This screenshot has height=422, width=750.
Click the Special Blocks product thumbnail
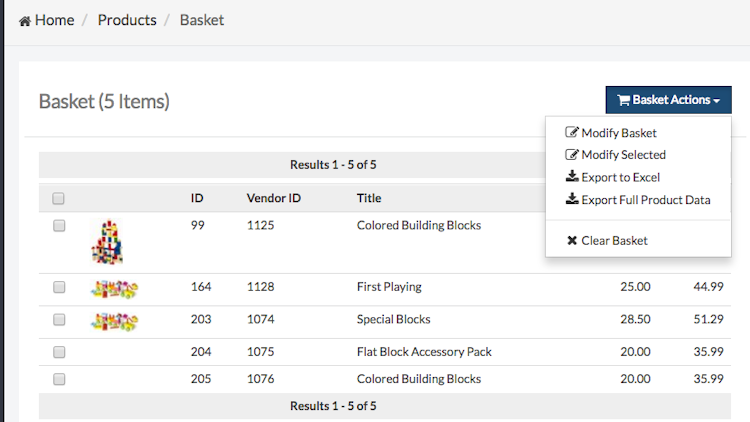pos(114,321)
